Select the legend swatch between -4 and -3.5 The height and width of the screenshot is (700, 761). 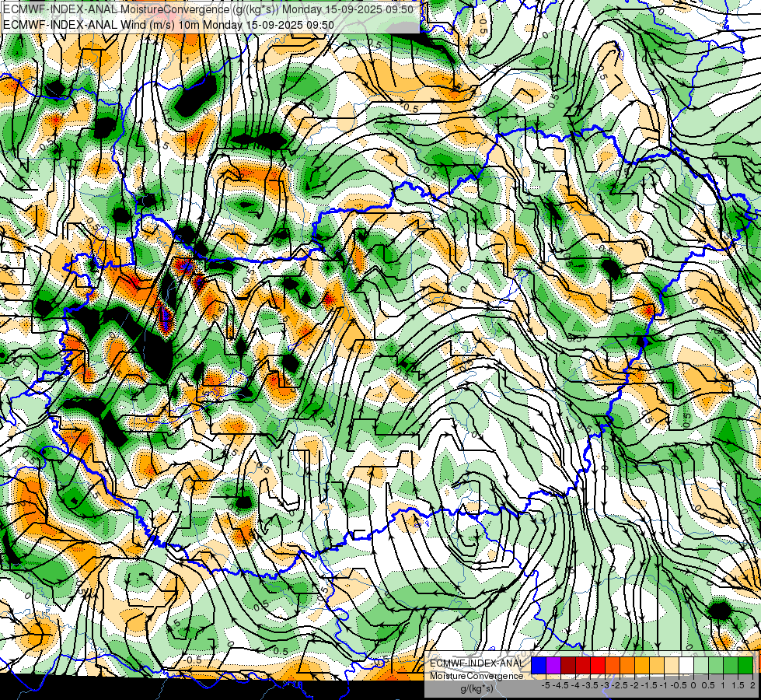(x=583, y=665)
